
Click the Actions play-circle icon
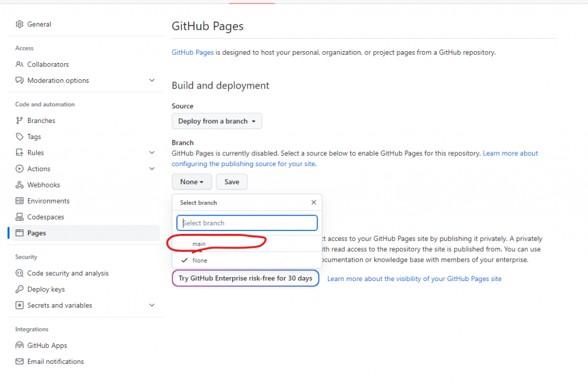click(20, 169)
